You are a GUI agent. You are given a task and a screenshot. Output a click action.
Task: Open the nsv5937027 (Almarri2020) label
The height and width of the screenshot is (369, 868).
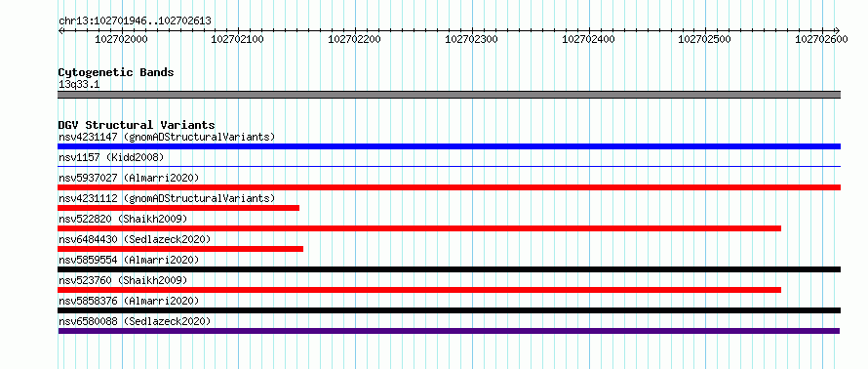click(x=129, y=178)
